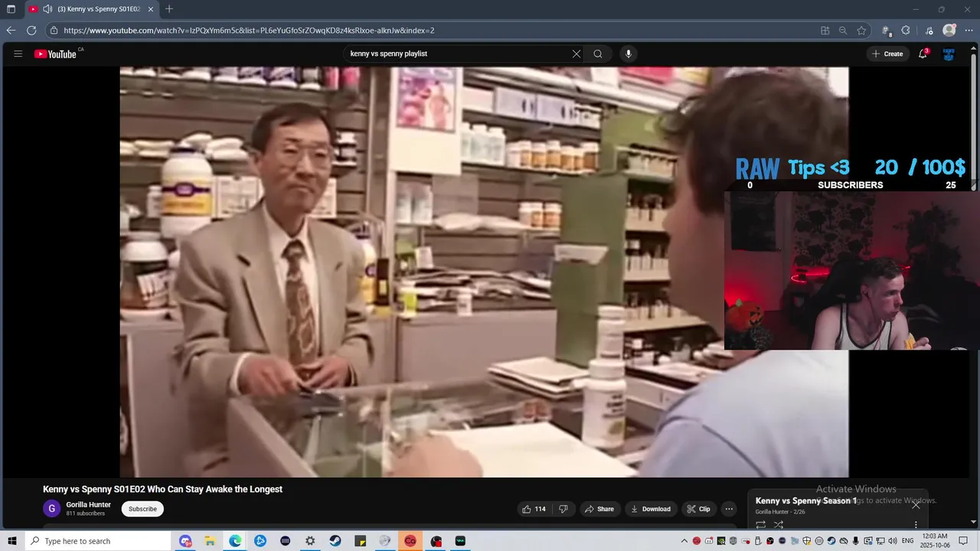Viewport: 980px width, 551px height.
Task: Start voice search with the microphone
Action: tap(629, 54)
